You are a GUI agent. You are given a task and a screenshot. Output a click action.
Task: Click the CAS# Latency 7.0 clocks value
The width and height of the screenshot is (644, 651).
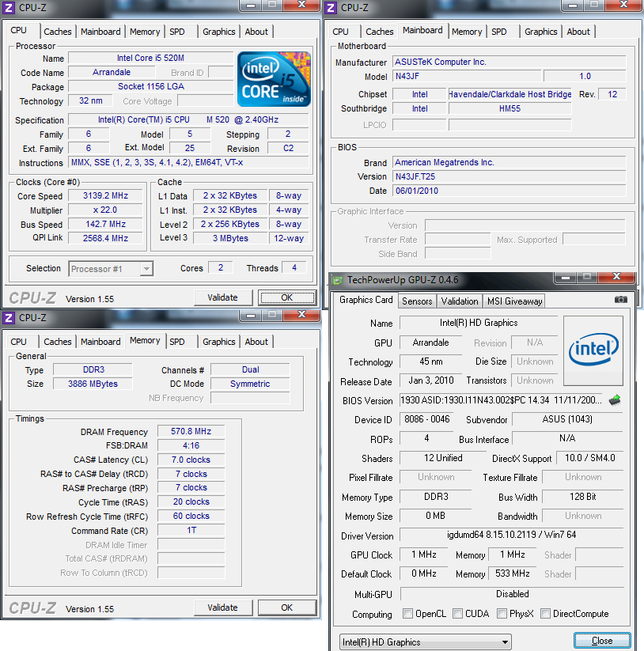point(191,460)
